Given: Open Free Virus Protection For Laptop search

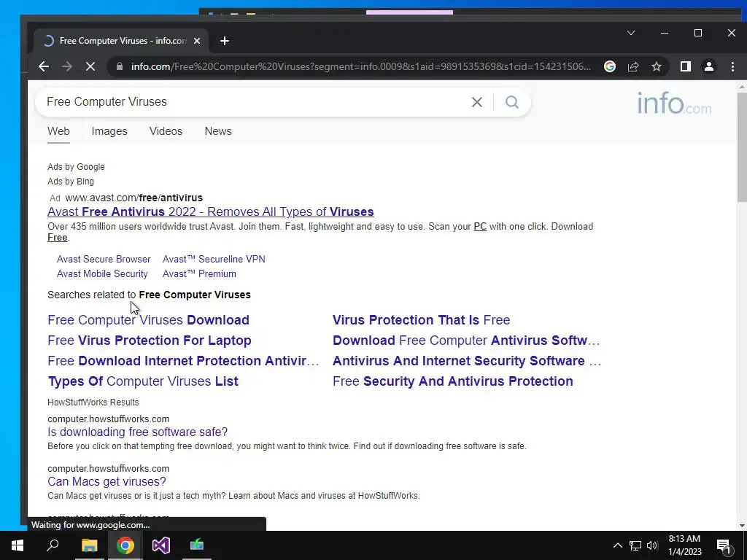Looking at the screenshot, I should 149,341.
